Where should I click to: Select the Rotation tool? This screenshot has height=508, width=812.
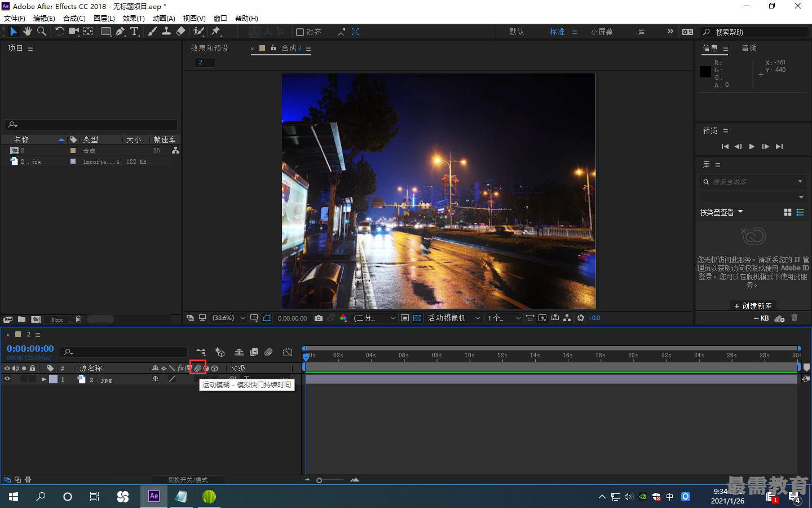point(59,32)
